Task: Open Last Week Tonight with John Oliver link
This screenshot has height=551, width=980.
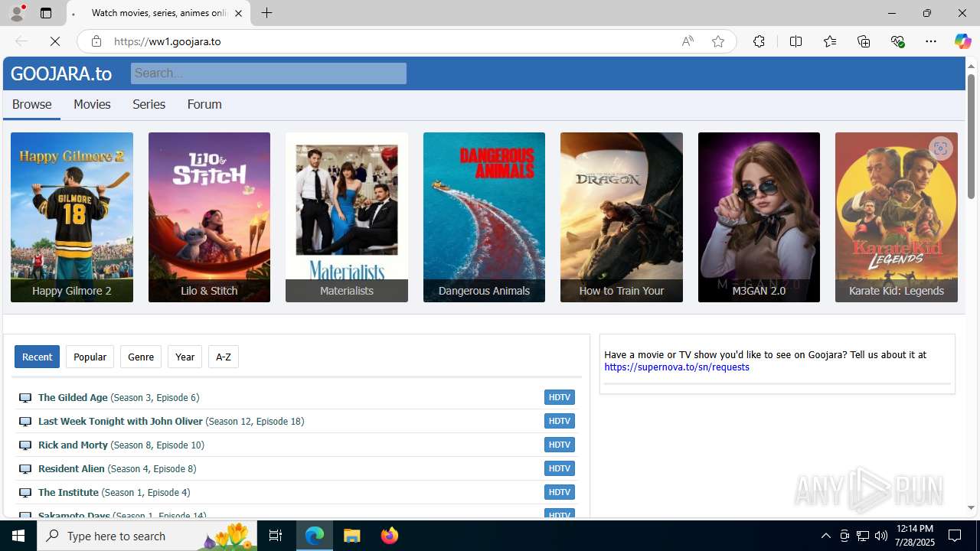Action: pos(171,421)
